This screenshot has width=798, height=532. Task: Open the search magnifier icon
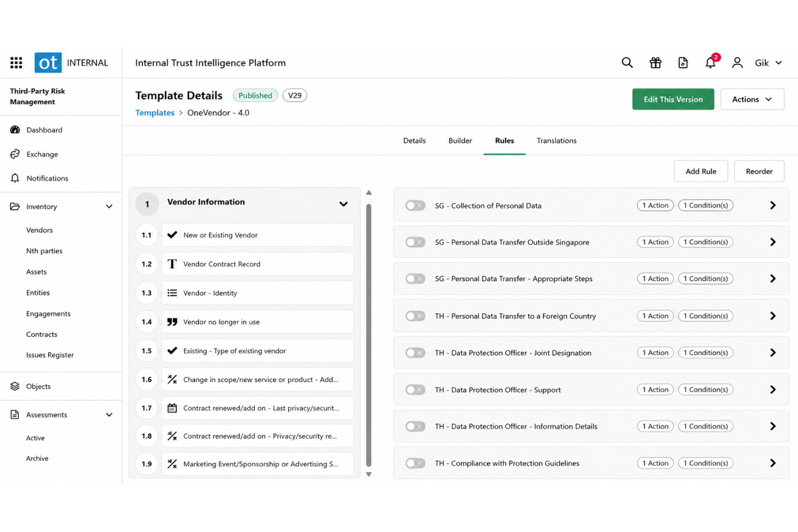[627, 63]
